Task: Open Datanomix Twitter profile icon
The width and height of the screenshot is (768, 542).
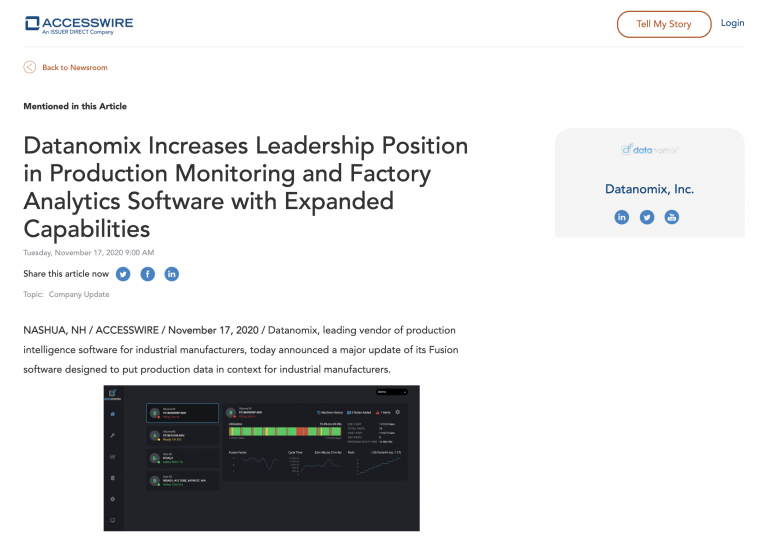Action: [x=647, y=217]
